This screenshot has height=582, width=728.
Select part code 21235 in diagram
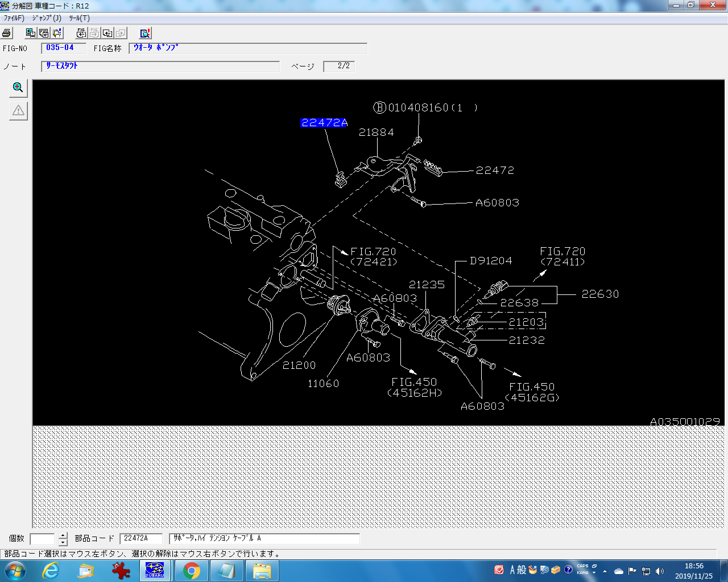pos(427,284)
